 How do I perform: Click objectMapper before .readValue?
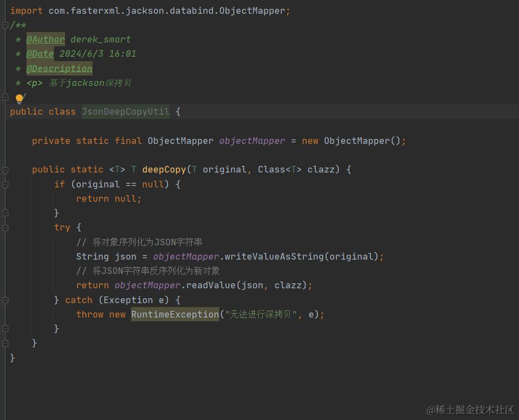pos(148,286)
